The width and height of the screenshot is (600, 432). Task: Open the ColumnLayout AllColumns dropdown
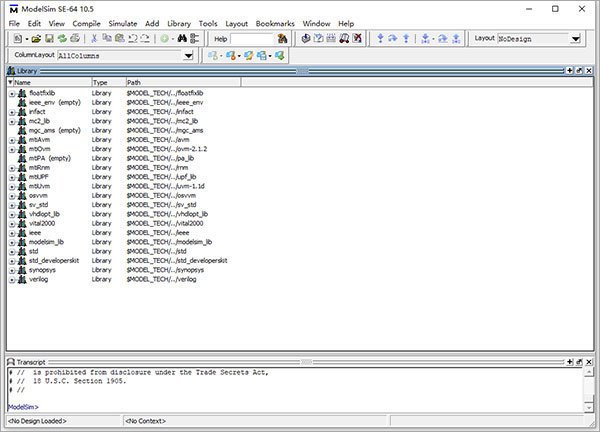[x=188, y=56]
